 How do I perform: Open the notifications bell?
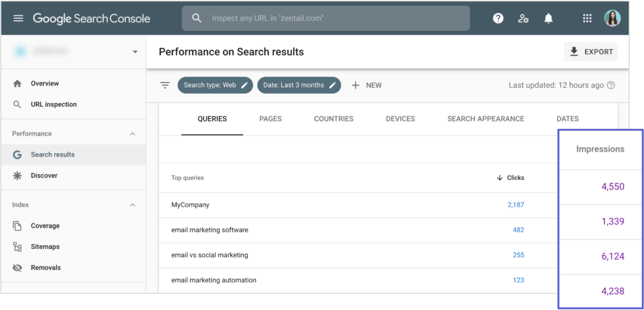[x=548, y=18]
